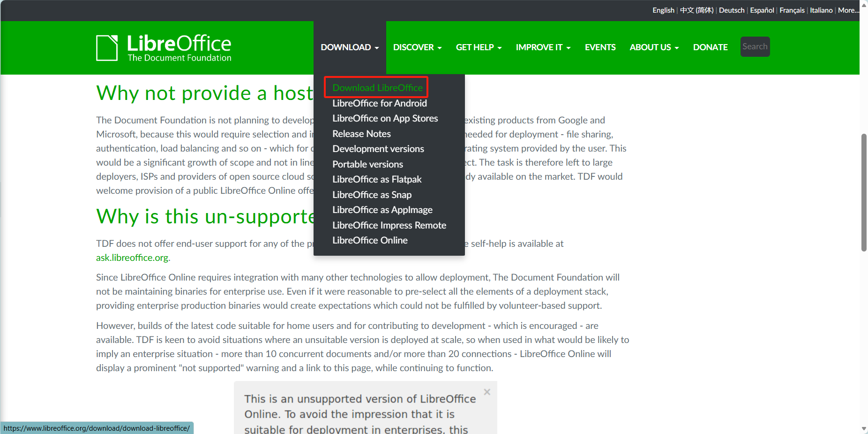Open the DOWNLOAD dropdown menu
This screenshot has height=434, width=868.
point(350,47)
